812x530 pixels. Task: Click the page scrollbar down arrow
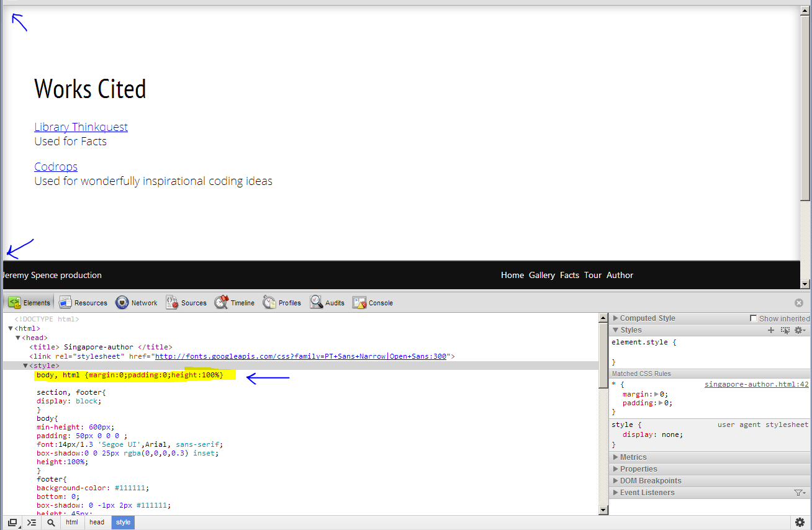click(805, 284)
